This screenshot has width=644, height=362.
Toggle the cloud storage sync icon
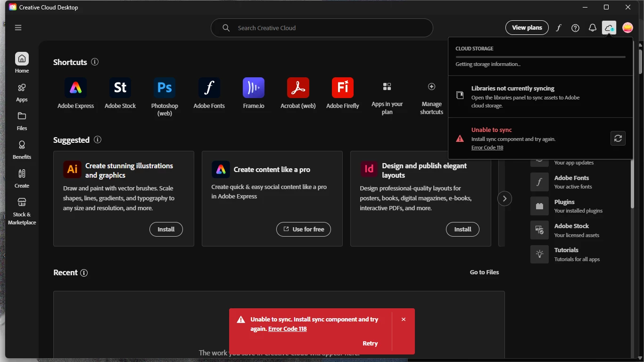click(609, 28)
